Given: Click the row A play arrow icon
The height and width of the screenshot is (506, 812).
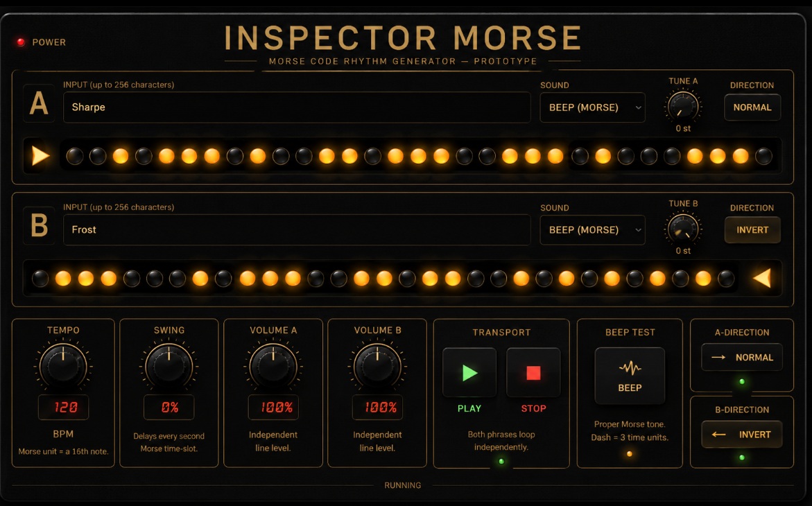Looking at the screenshot, I should [x=40, y=156].
